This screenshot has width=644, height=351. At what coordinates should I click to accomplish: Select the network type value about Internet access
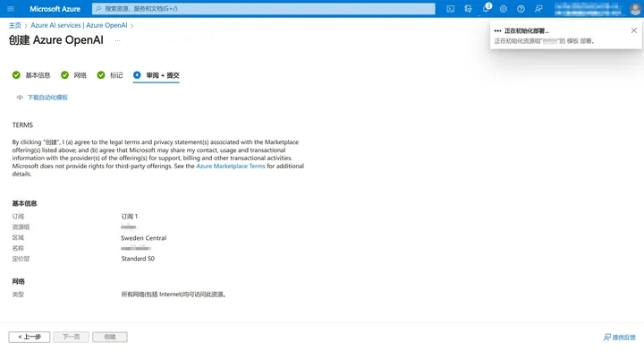point(174,295)
